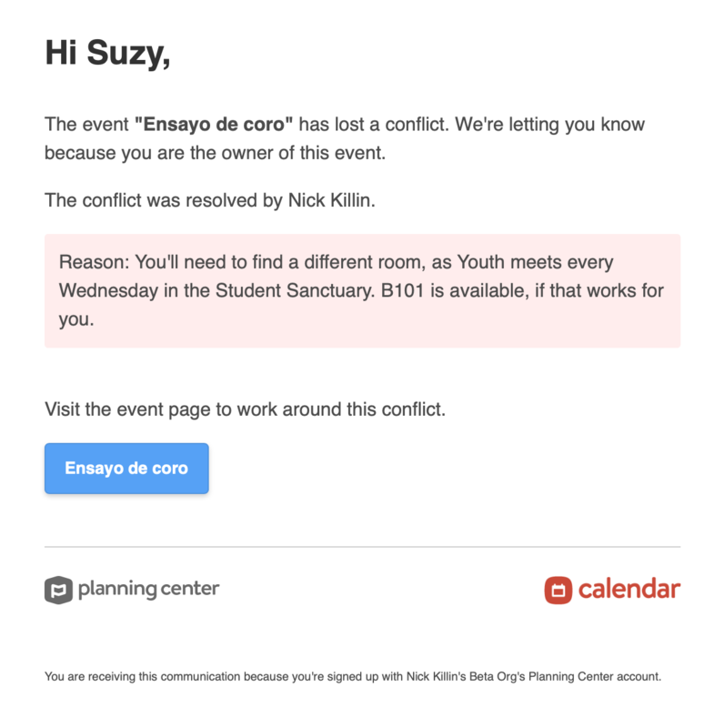Click the "Hi Suzy," greeting heading
Viewport: 724px width, 728px height.
click(x=107, y=55)
